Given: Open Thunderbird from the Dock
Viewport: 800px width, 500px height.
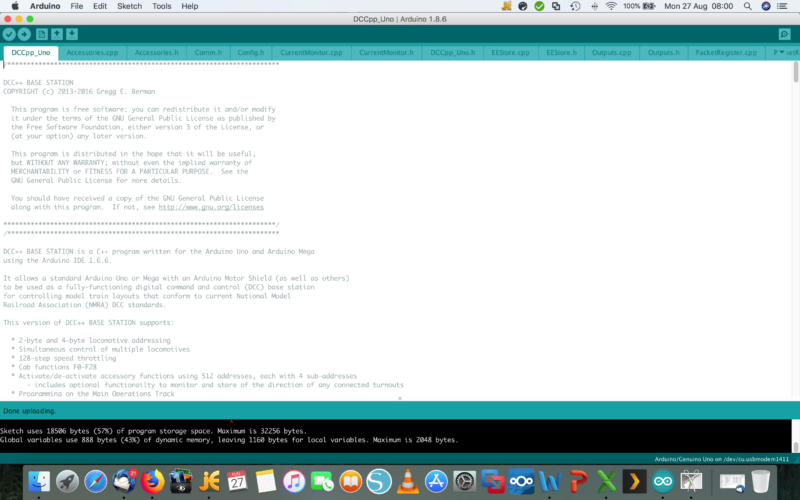Looking at the screenshot, I should click(124, 481).
